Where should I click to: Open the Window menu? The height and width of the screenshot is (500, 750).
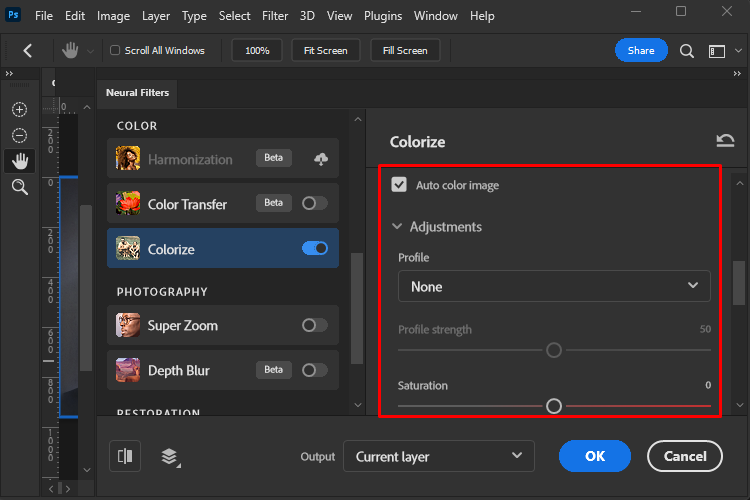436,16
